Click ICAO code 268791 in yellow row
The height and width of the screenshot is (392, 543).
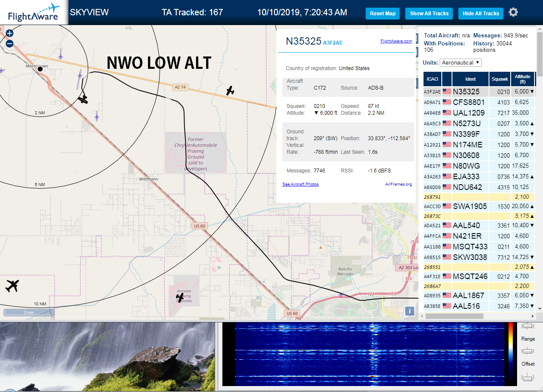click(x=432, y=197)
